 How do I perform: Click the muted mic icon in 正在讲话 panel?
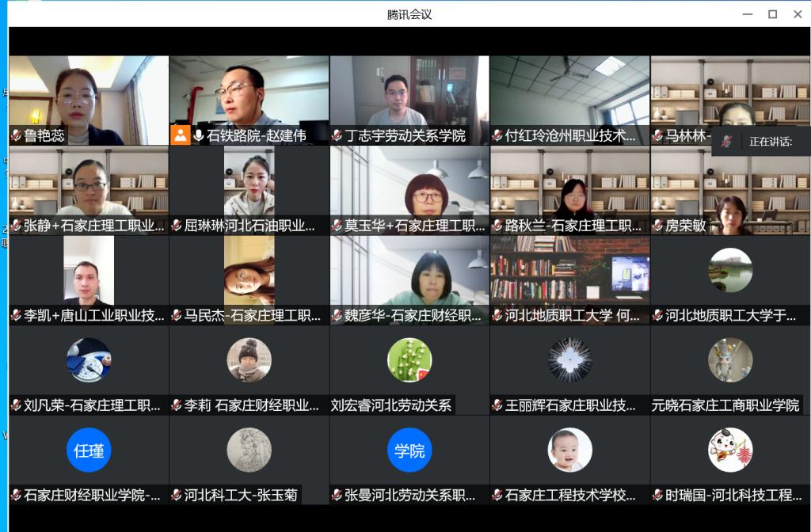click(726, 142)
